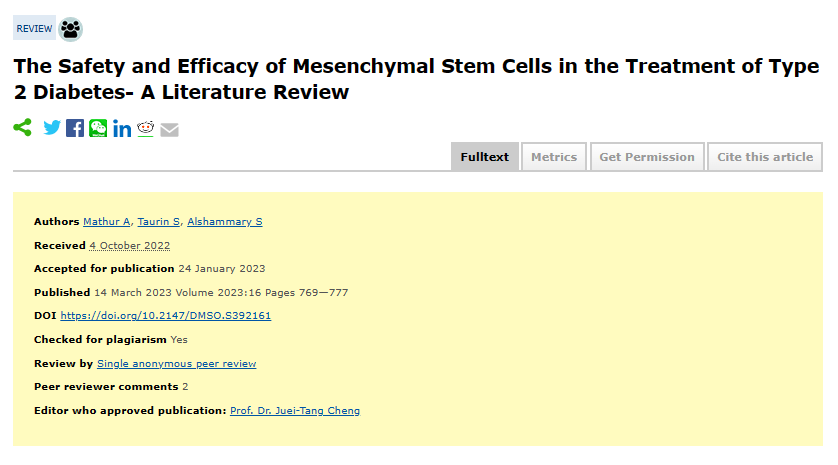Image resolution: width=838 pixels, height=465 pixels.
Task: Click the REVIEW article type badge
Action: tap(35, 29)
